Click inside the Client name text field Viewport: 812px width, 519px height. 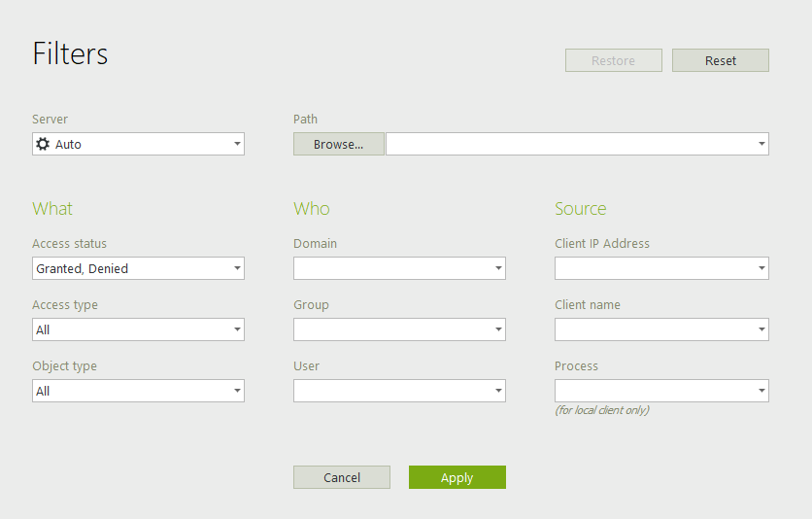[x=655, y=329]
